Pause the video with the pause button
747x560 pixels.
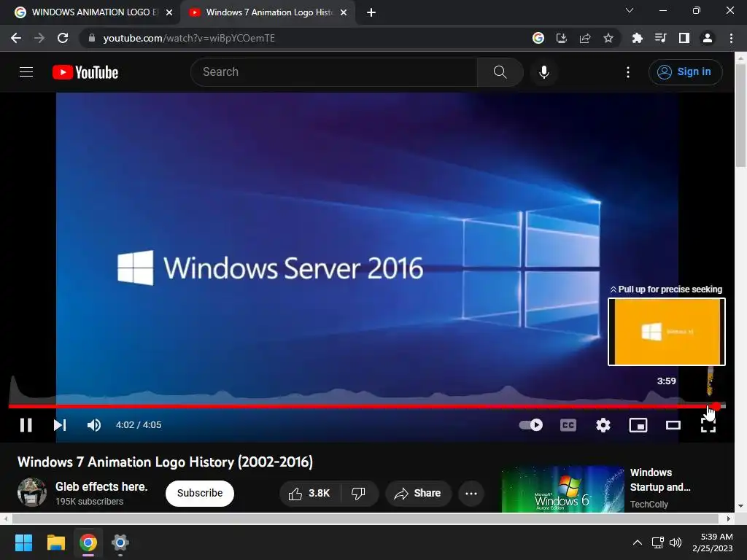point(26,425)
